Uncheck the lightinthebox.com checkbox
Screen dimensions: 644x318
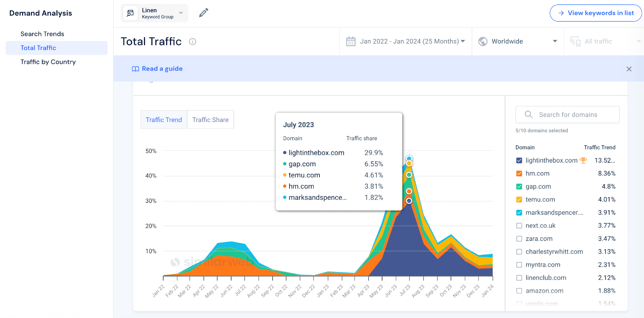(x=519, y=161)
